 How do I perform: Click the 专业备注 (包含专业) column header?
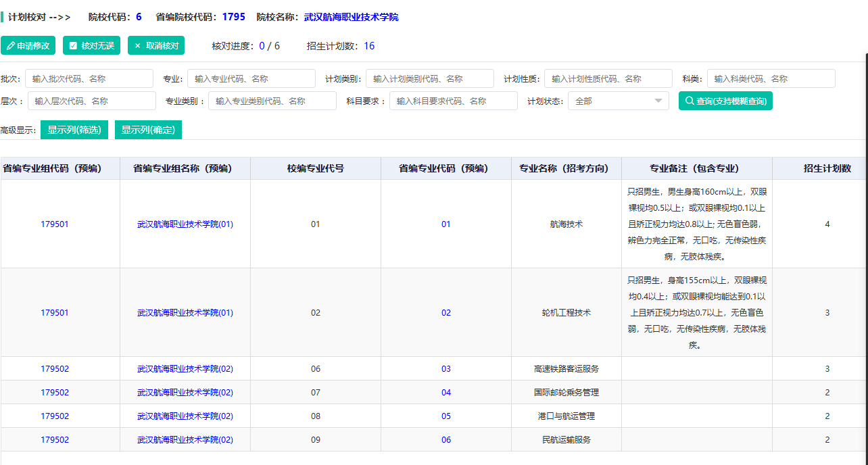click(x=696, y=168)
